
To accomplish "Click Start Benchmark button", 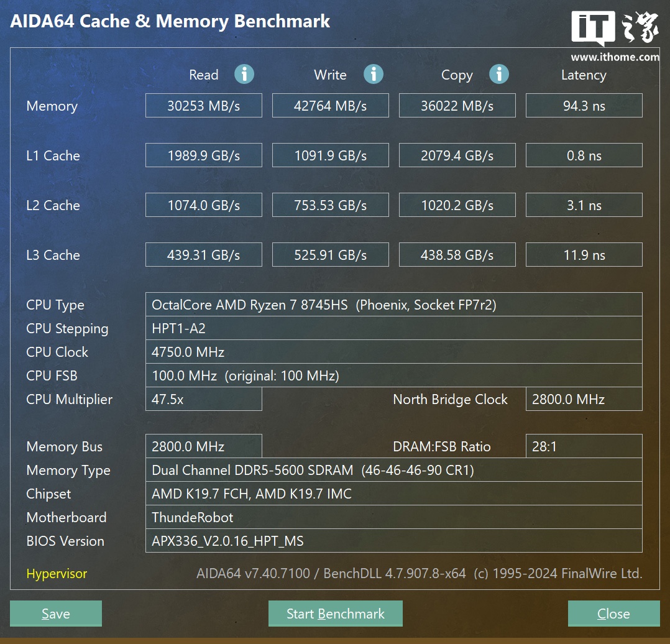I will tap(336, 614).
